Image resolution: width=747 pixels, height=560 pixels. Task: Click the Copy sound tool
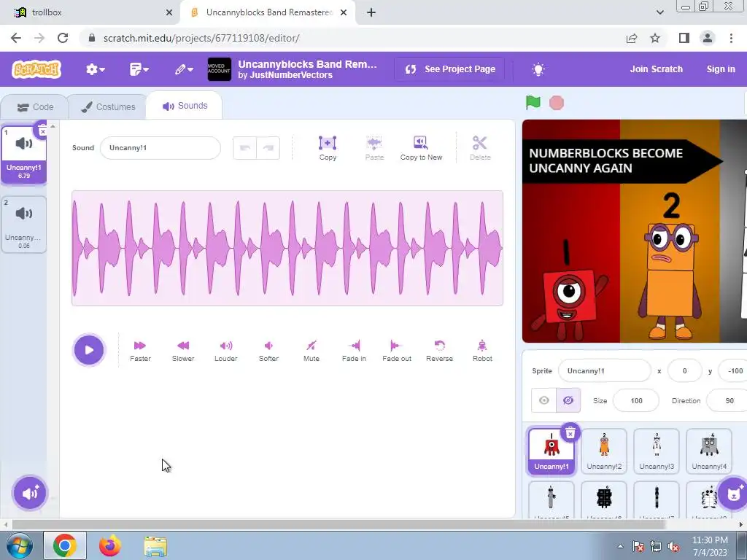click(328, 148)
